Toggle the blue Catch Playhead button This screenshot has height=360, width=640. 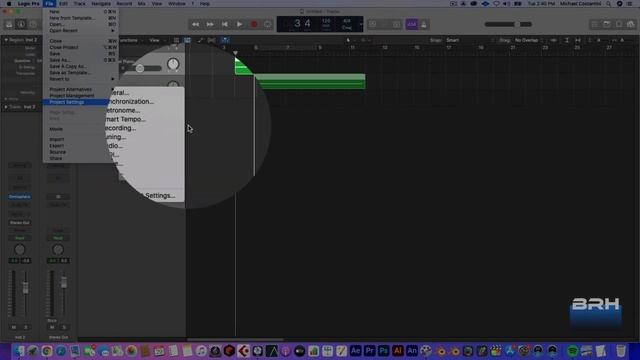pyautogui.click(x=225, y=40)
